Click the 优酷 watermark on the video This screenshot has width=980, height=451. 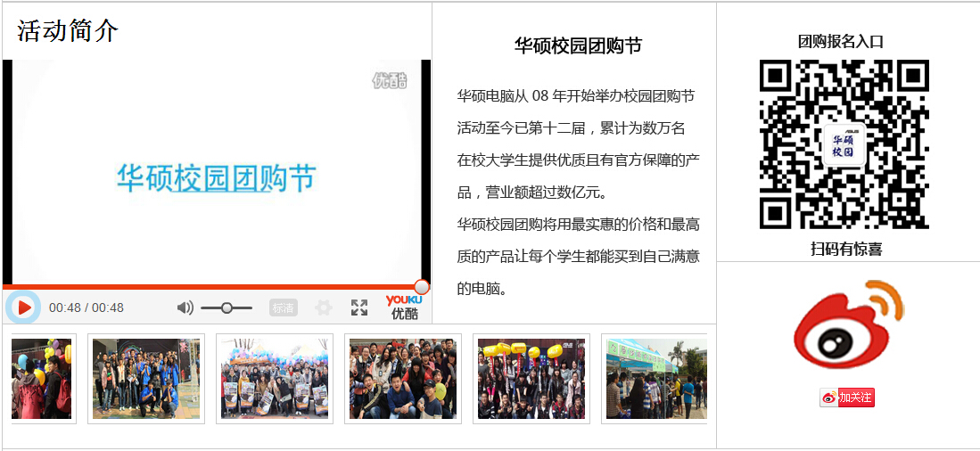[x=390, y=80]
